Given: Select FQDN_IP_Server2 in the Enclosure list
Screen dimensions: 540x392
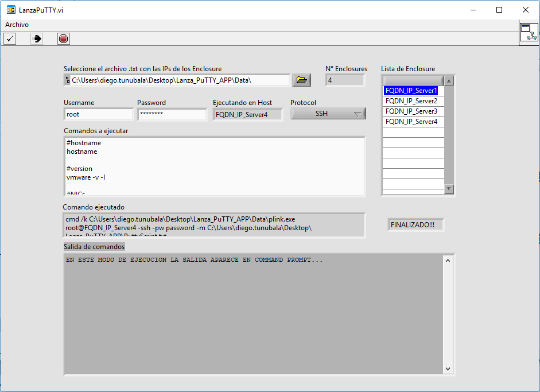Looking at the screenshot, I should (x=411, y=101).
